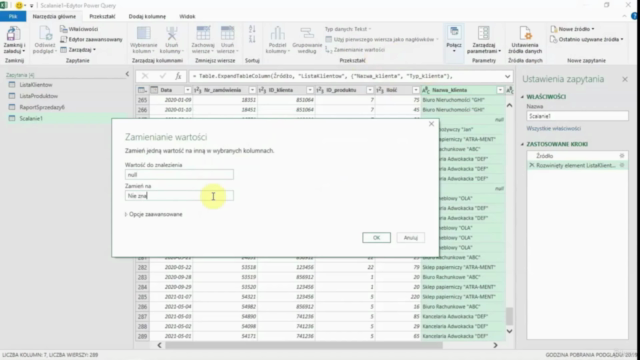Open filter dropdown of Data column
This screenshot has height=360, width=640.
coord(188,90)
